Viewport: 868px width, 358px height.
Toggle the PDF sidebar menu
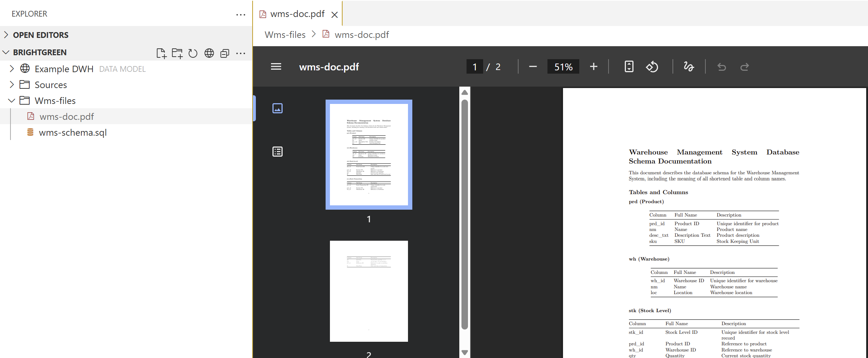click(276, 67)
